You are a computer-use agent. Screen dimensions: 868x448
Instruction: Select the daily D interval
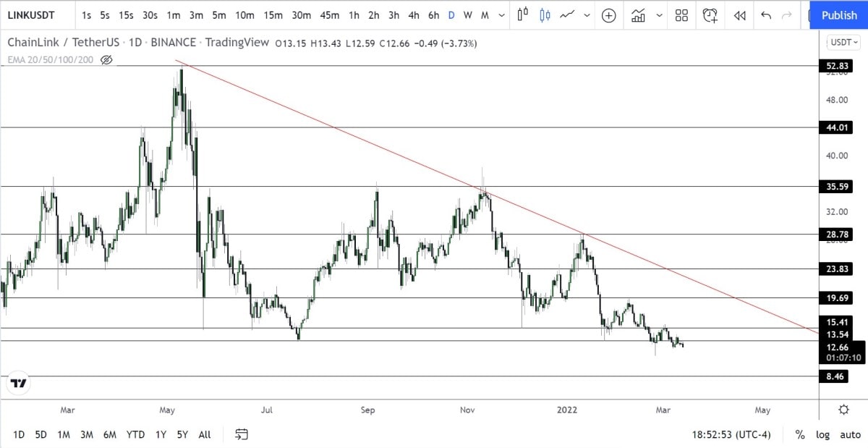point(451,15)
